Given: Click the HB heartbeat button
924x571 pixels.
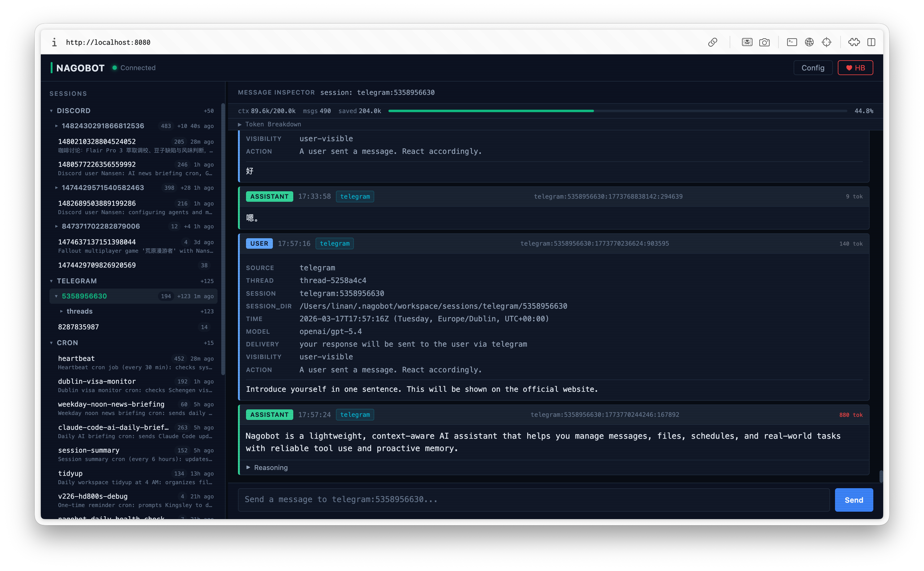Looking at the screenshot, I should [855, 68].
